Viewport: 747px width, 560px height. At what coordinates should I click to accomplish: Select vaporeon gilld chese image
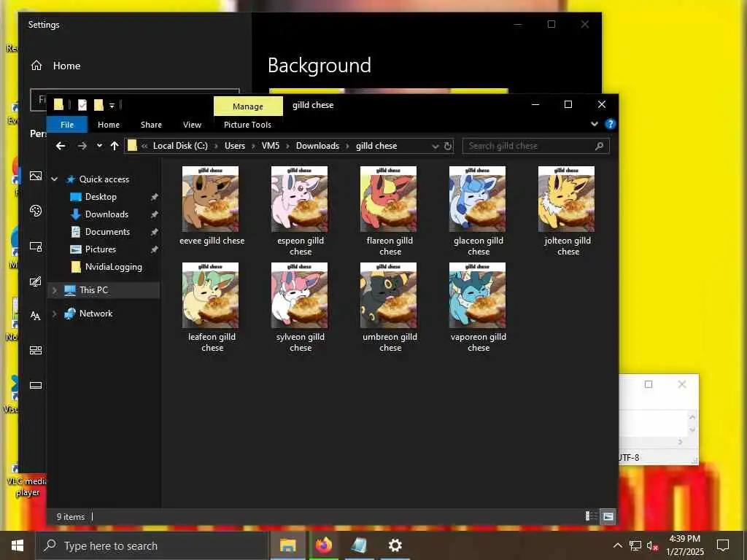click(x=477, y=307)
